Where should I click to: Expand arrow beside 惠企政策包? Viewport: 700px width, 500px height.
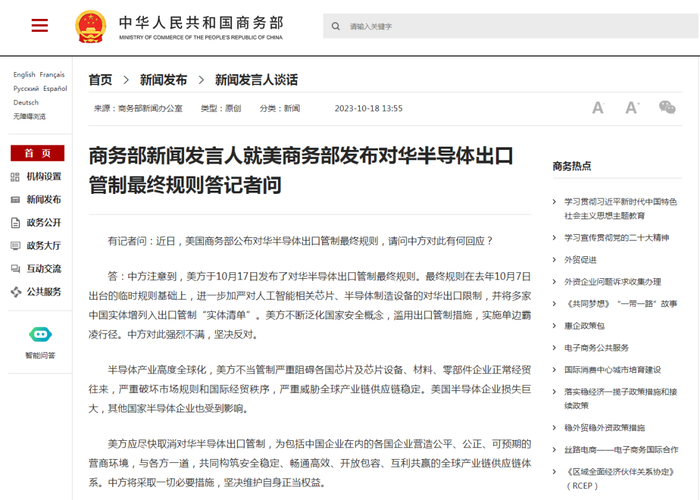pyautogui.click(x=554, y=326)
